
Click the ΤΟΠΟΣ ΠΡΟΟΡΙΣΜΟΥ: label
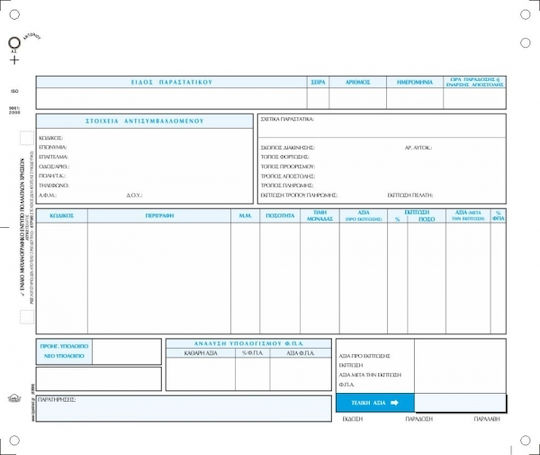tap(288, 167)
